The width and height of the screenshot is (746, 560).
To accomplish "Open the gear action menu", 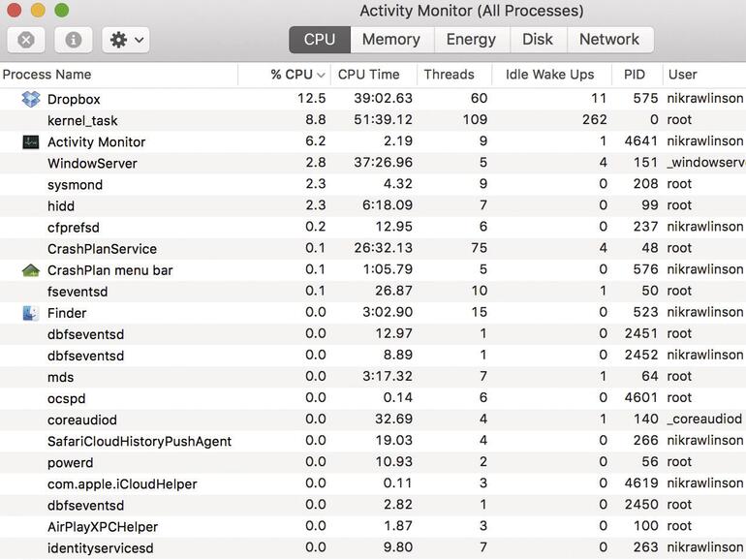I will click(128, 40).
